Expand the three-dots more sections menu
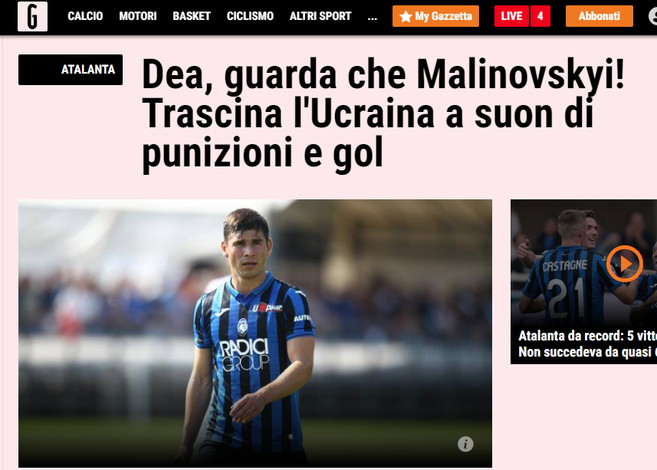657x470 pixels. 372,17
